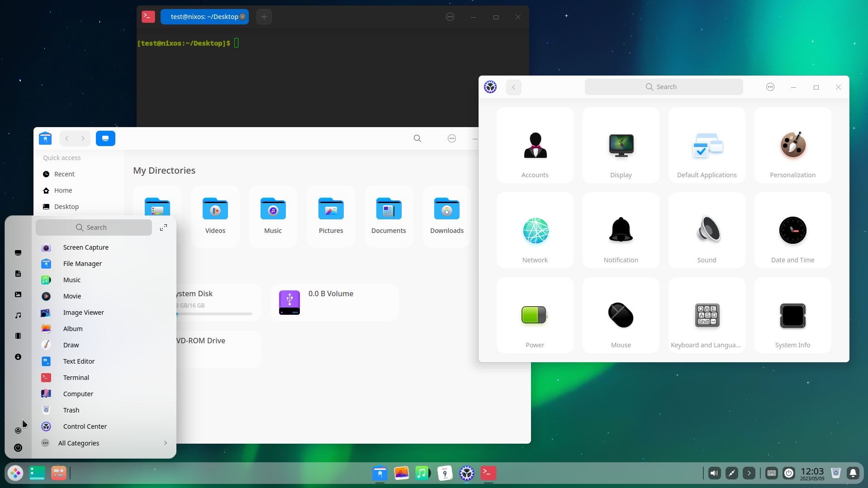Click the volume icon in the dock tray
The width and height of the screenshot is (868, 488).
pyautogui.click(x=714, y=473)
